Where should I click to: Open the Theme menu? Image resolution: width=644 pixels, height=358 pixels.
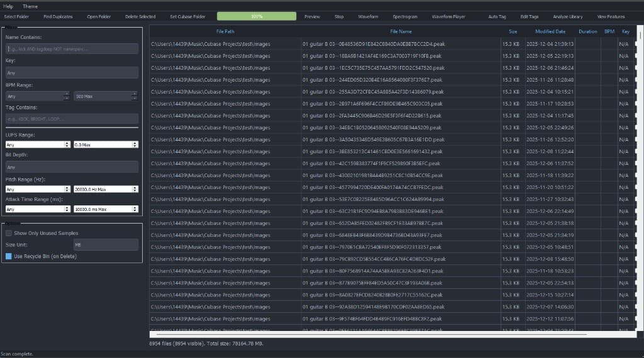click(30, 6)
